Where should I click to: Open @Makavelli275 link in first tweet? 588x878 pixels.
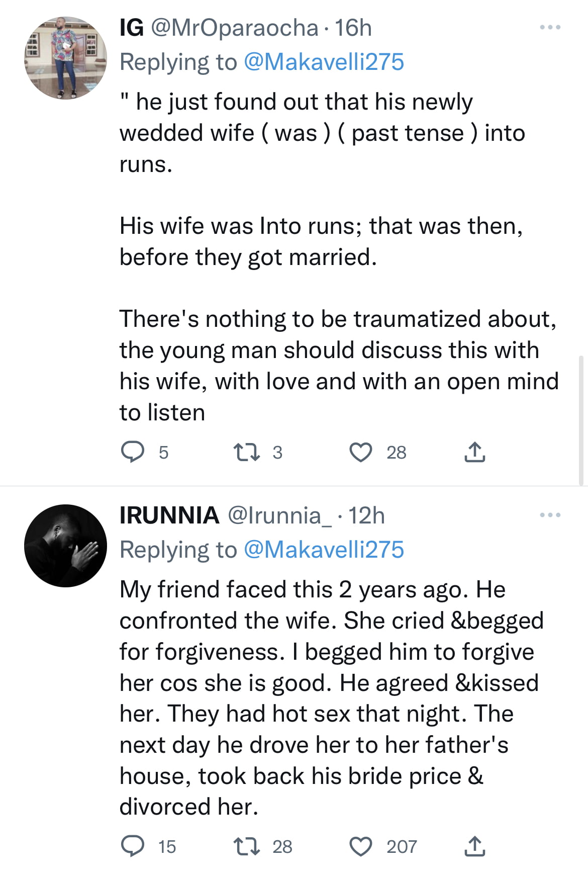click(x=324, y=62)
